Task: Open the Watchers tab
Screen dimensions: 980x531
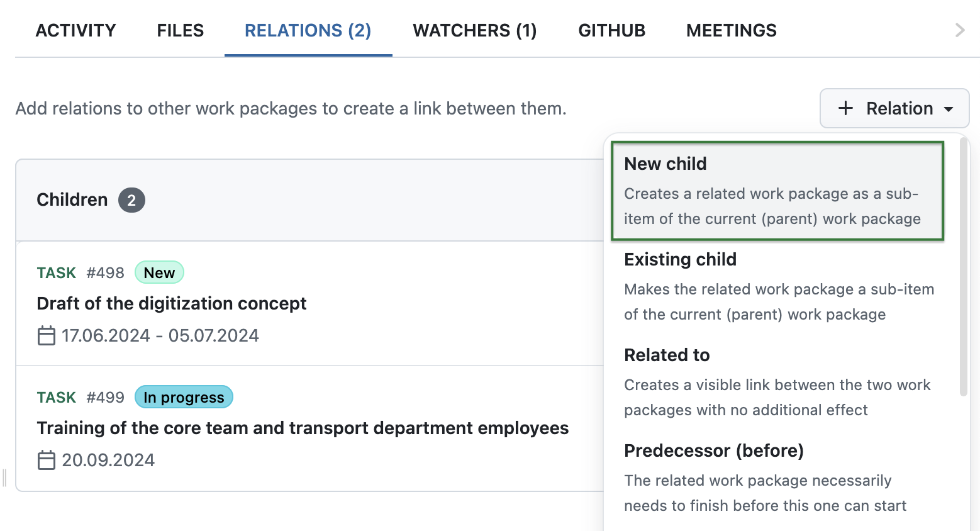Action: 475,30
